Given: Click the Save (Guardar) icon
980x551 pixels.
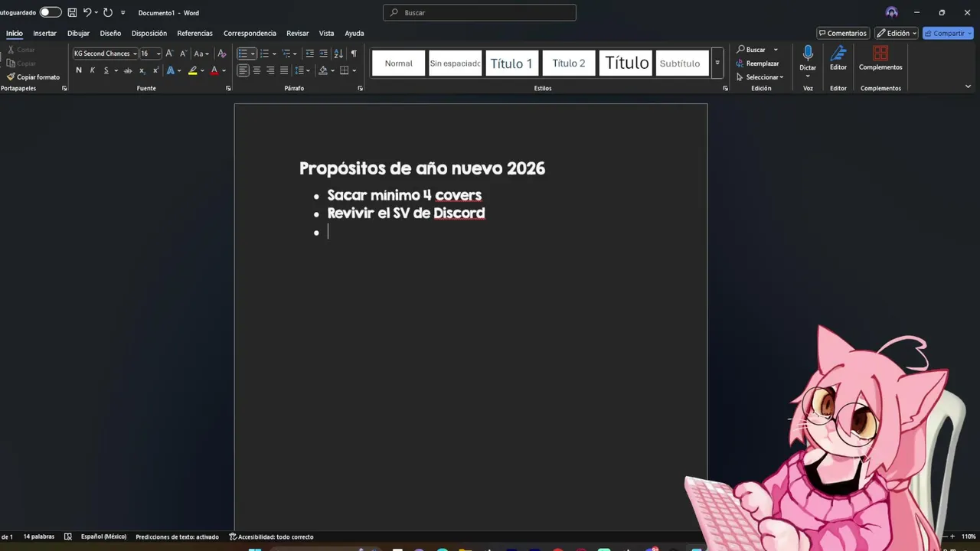Looking at the screenshot, I should click(x=72, y=12).
